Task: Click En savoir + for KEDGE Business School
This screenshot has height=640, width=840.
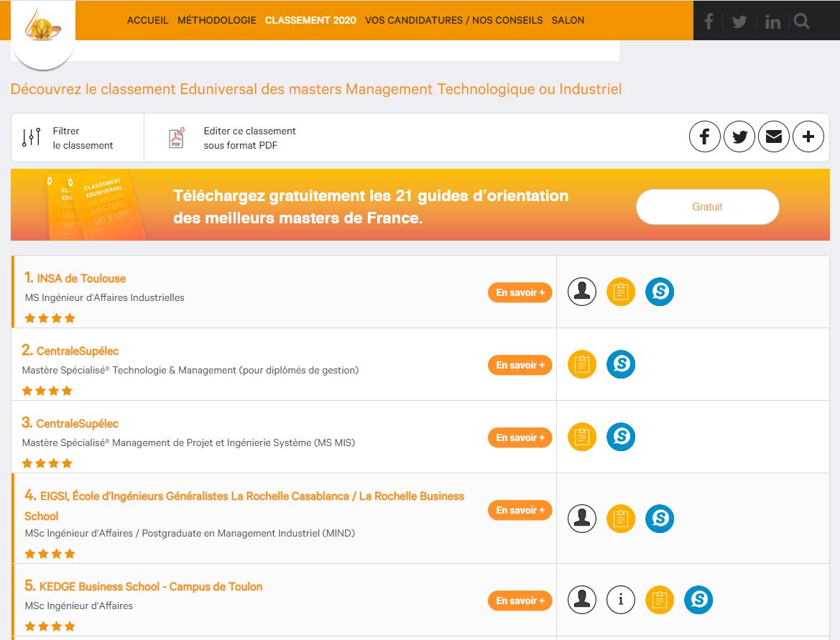Action: [520, 600]
